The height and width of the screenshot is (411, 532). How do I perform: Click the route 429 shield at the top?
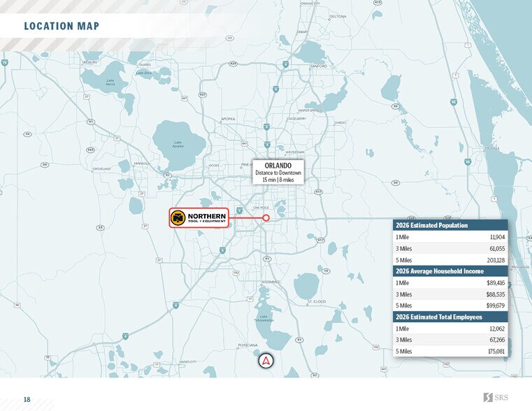point(233,64)
